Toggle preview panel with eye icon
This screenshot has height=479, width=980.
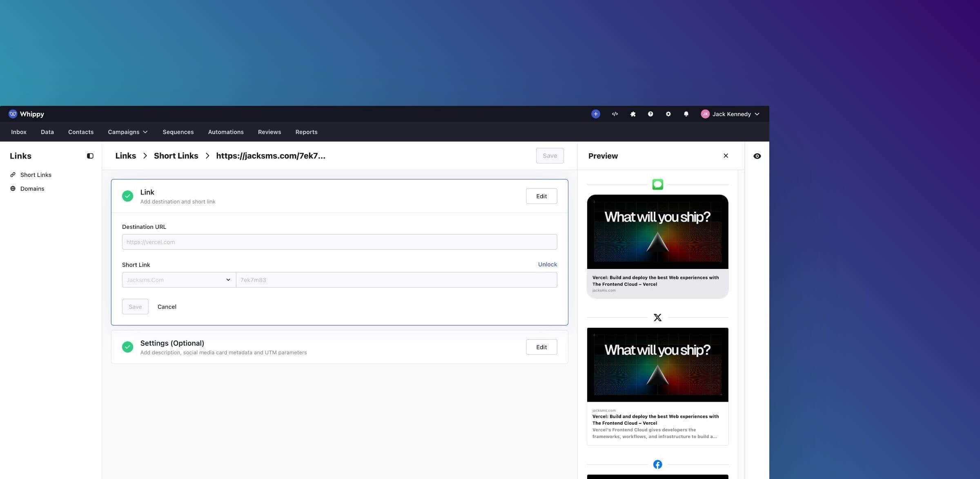coord(757,156)
